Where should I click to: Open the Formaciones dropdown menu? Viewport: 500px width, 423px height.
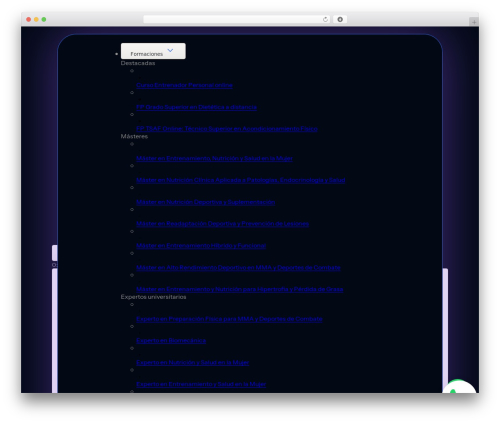point(153,51)
